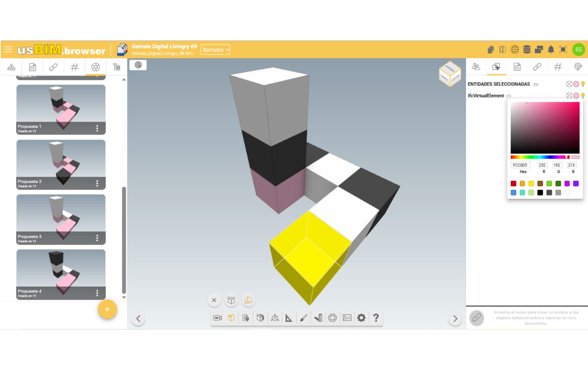The height and width of the screenshot is (370, 588).
Task: Open the three-dot menu for Propuesta 2
Action: [x=97, y=184]
